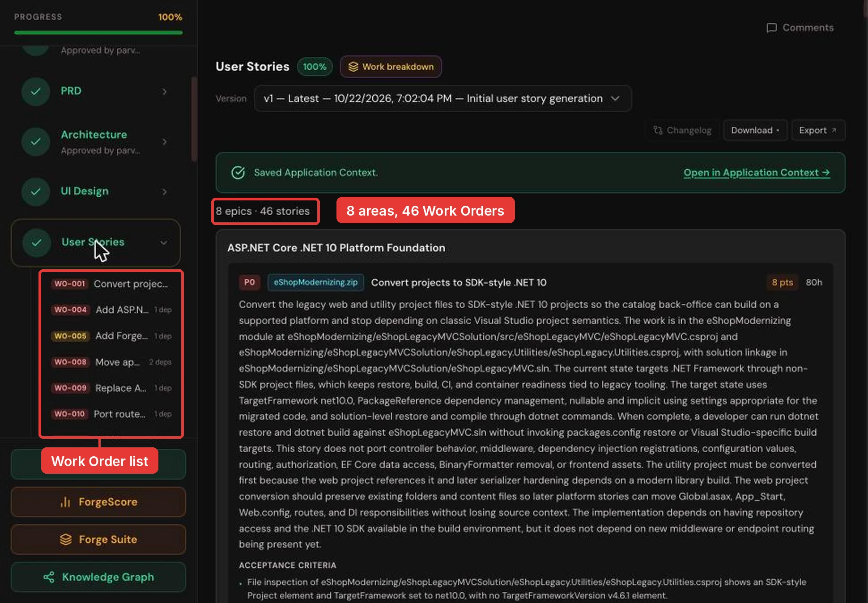Click the 8 pts badge

[x=782, y=282]
